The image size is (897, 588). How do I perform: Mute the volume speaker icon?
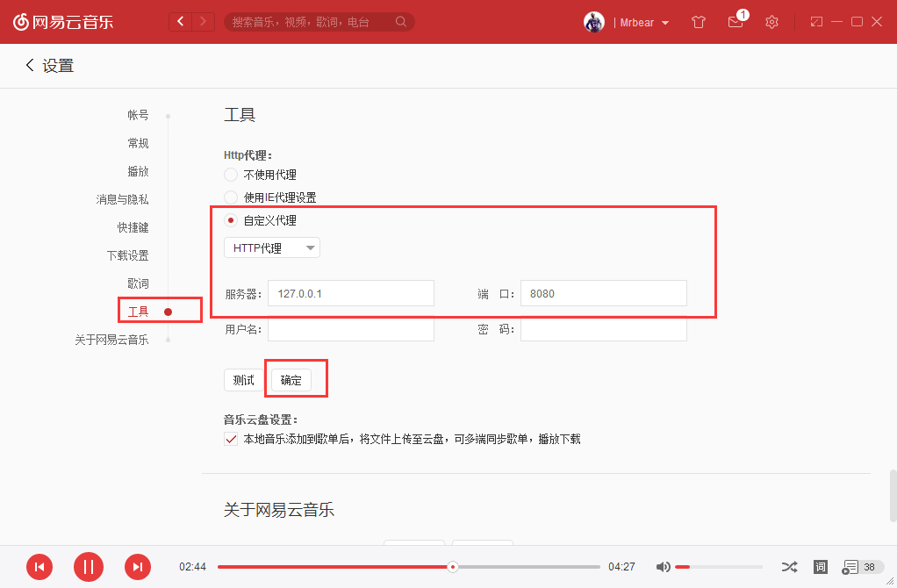point(664,567)
